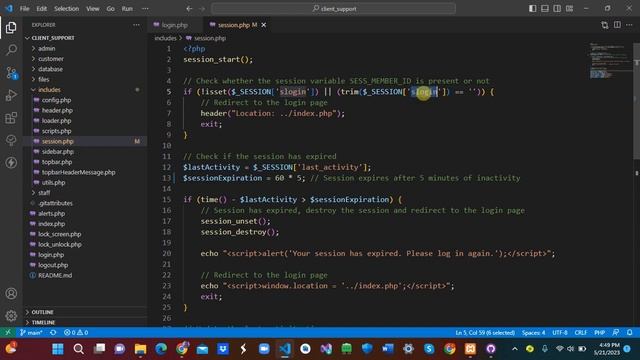Open the Selection menu

(x=67, y=9)
